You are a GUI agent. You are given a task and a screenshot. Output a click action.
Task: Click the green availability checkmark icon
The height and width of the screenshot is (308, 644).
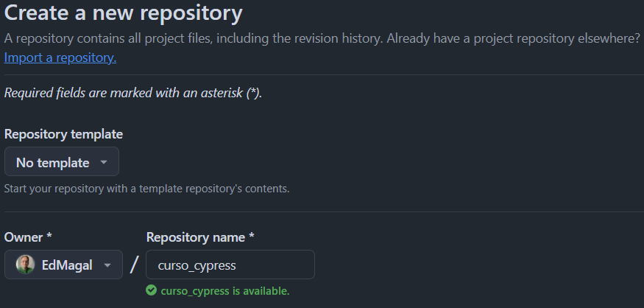[151, 290]
